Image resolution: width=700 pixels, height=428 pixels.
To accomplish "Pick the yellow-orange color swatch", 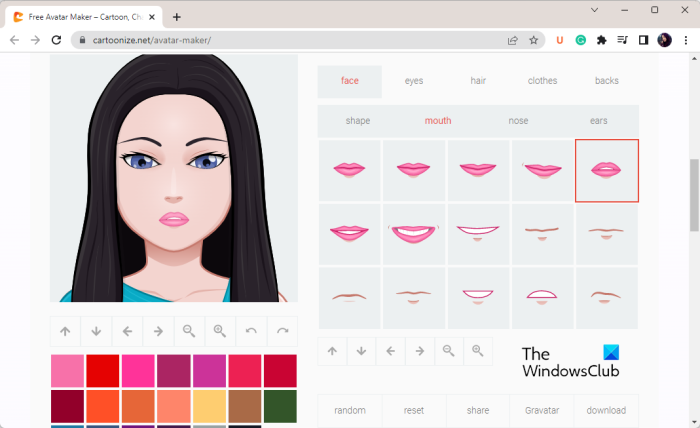I will coord(209,406).
